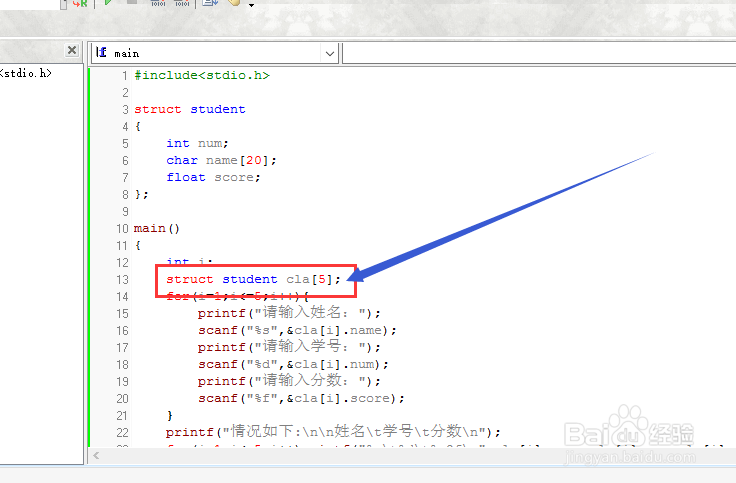736x483 pixels.
Task: Click the scanf "%s" cla[i].name line
Action: tap(297, 330)
